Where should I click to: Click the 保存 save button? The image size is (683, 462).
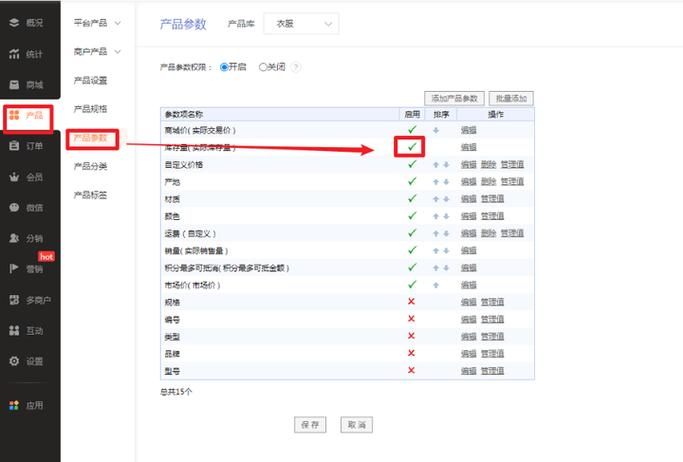click(310, 425)
